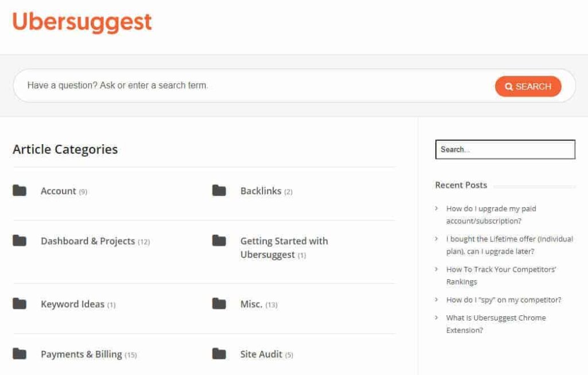The height and width of the screenshot is (375, 588).
Task: Click the Backlinks folder icon
Action: (219, 191)
